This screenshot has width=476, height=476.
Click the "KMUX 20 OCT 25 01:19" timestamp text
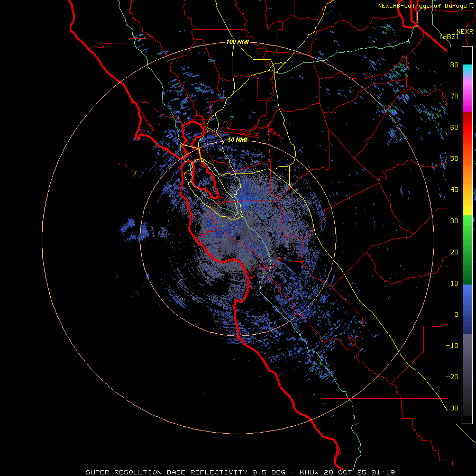pos(347,472)
